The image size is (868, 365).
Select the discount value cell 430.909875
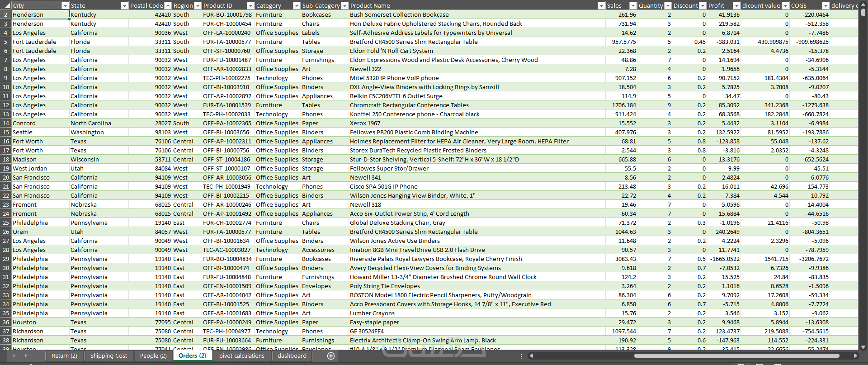pos(765,42)
